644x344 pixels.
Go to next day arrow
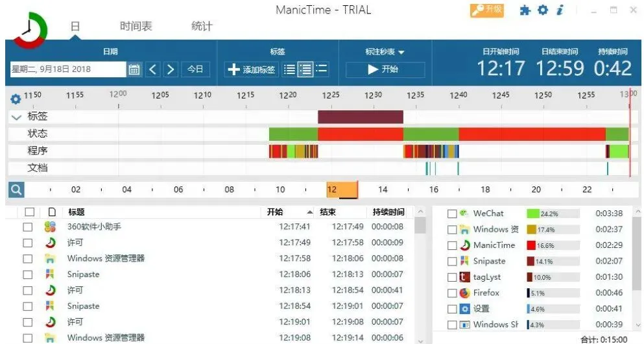[x=171, y=69]
